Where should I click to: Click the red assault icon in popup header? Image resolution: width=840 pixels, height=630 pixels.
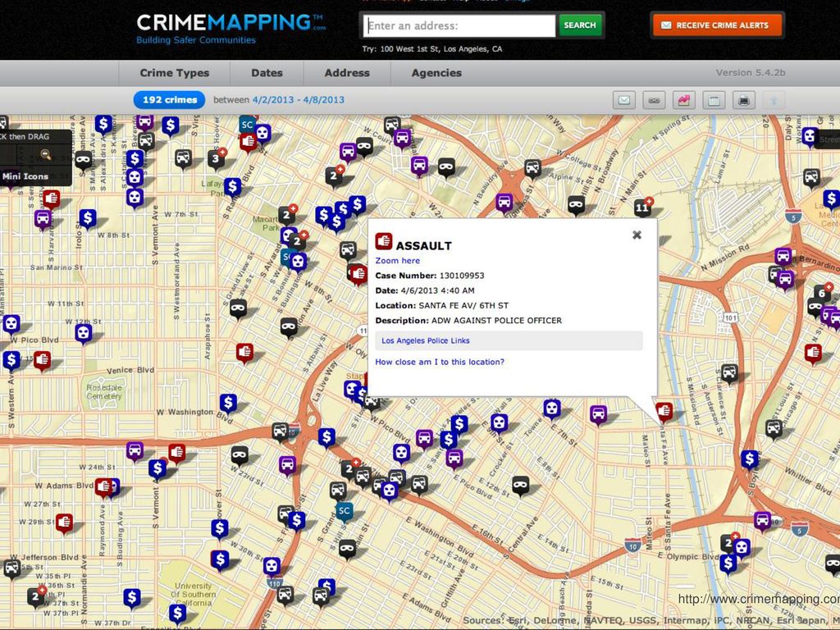point(384,242)
